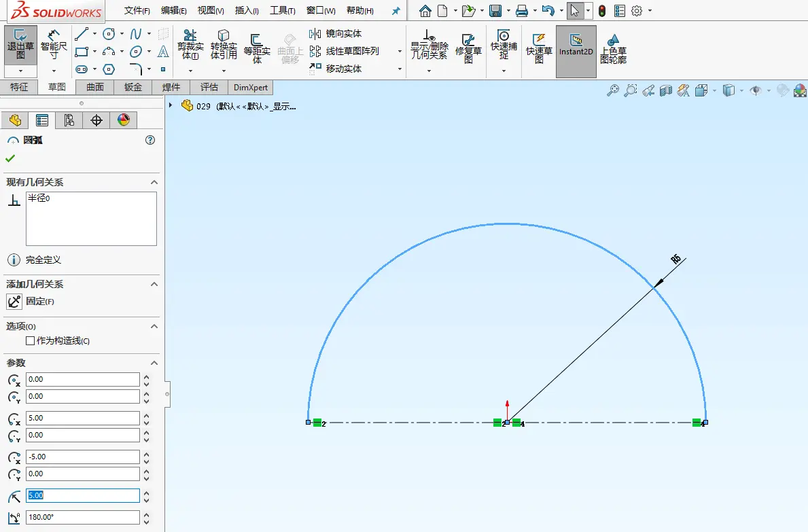Confirm the arc with green checkmark
The height and width of the screenshot is (532, 808).
point(10,158)
